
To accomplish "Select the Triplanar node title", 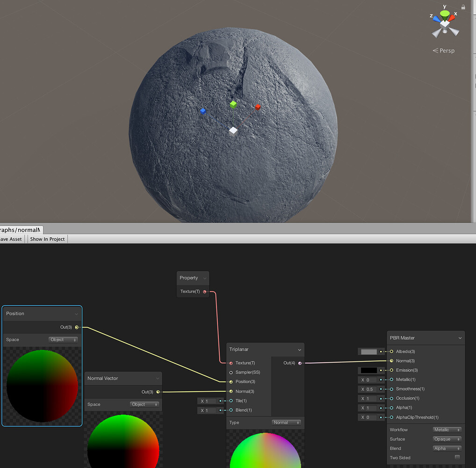I will (x=239, y=350).
